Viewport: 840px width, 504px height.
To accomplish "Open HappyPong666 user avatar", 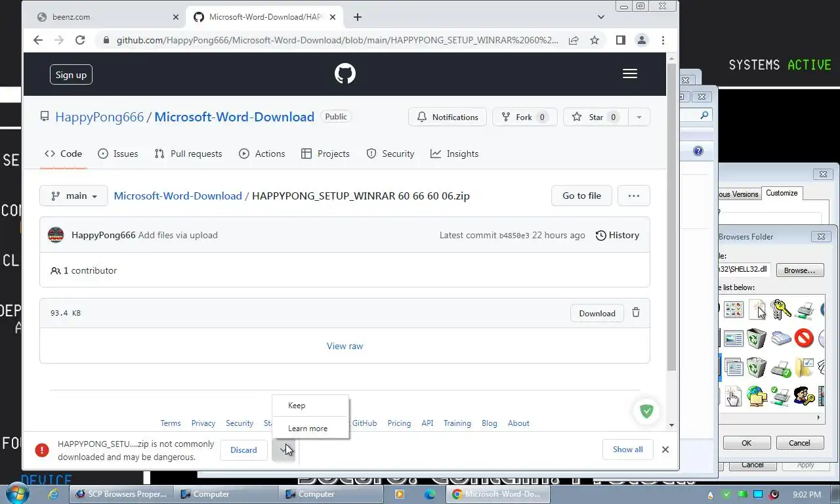I will [56, 235].
